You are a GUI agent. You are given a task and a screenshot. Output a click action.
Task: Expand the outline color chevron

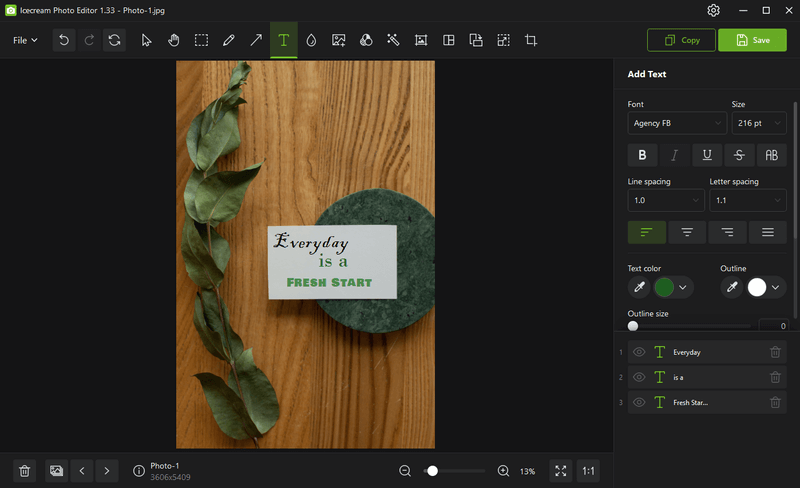pos(776,287)
